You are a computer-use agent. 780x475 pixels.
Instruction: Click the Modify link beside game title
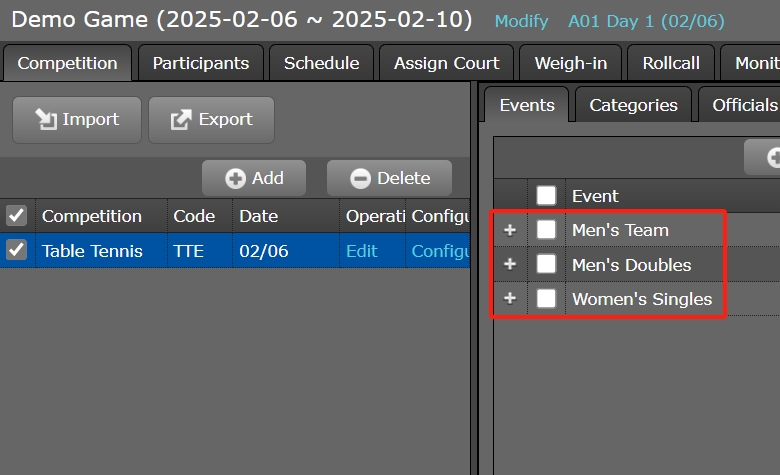coord(521,21)
